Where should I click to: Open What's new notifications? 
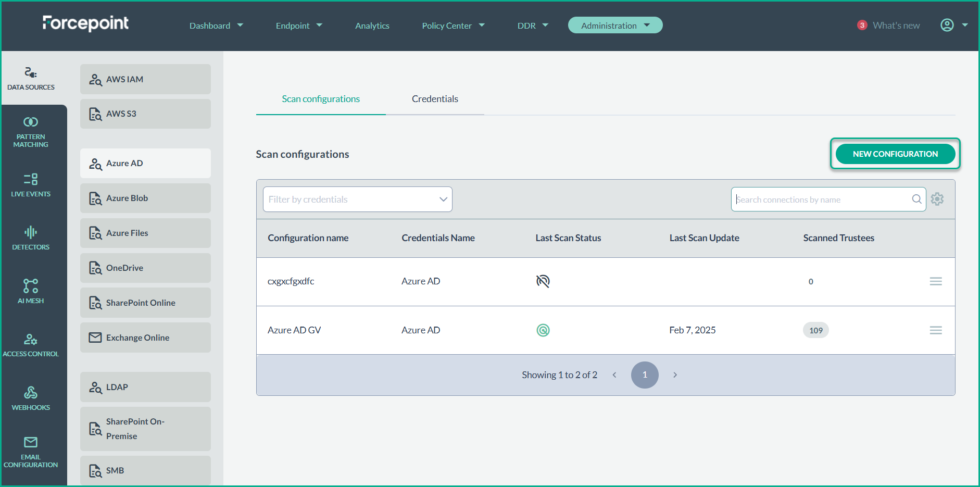889,26
